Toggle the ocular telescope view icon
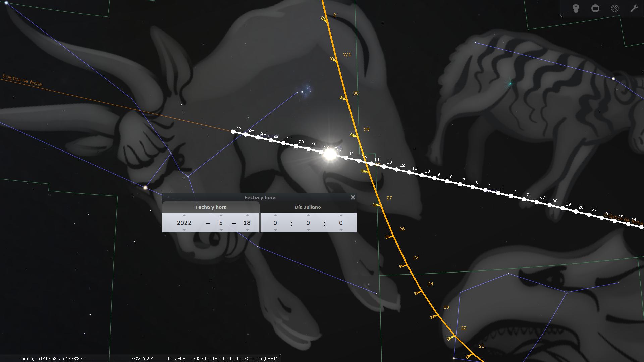 [576, 8]
